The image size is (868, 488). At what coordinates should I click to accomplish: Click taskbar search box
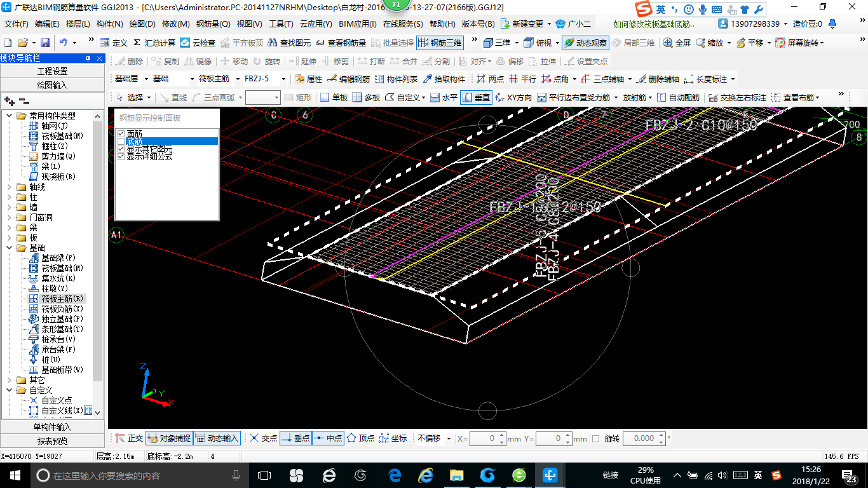tap(139, 475)
